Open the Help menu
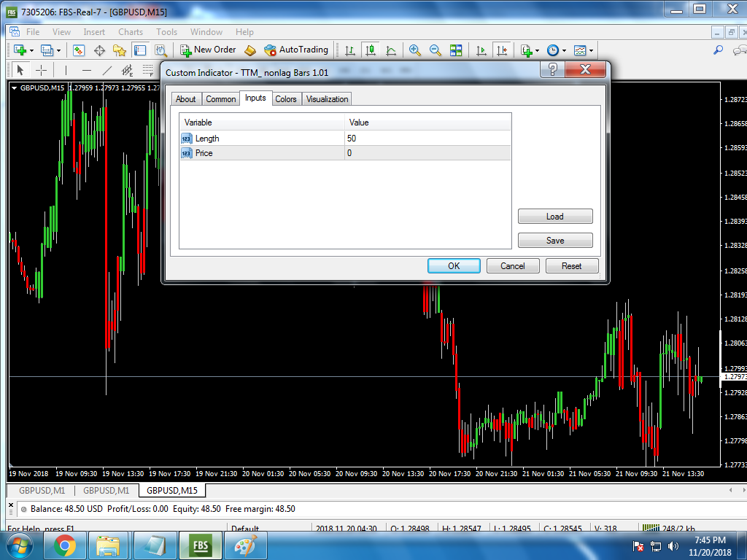Image resolution: width=747 pixels, height=560 pixels. (x=244, y=32)
